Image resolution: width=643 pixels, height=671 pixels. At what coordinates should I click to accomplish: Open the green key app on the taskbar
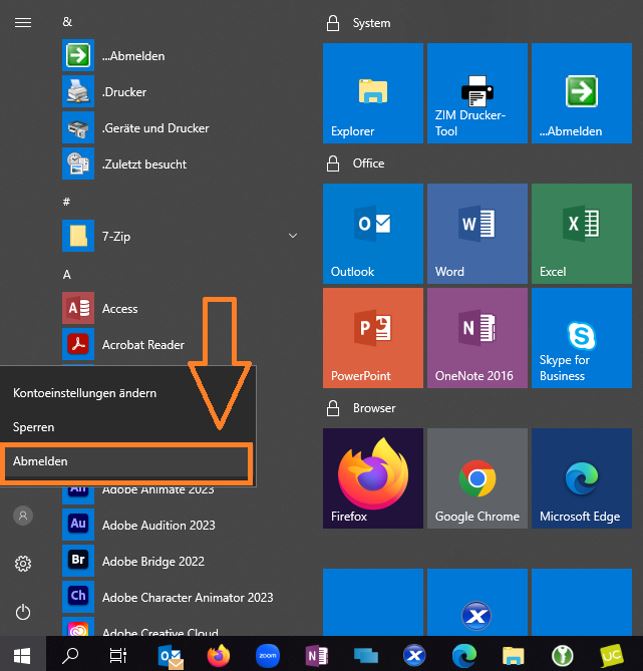[x=562, y=655]
